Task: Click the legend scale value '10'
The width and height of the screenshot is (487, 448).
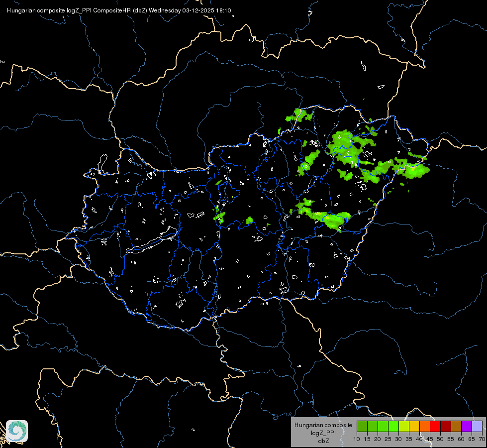Action: coord(357,440)
